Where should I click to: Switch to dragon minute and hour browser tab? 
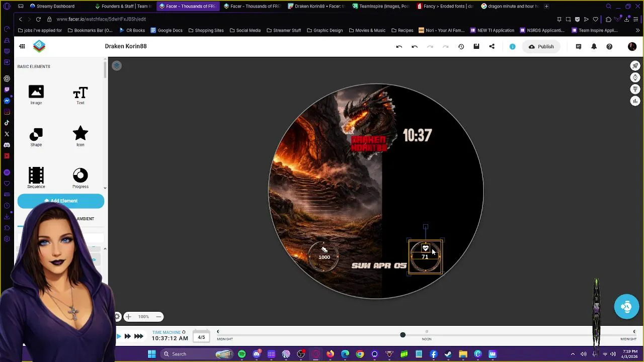point(510,6)
